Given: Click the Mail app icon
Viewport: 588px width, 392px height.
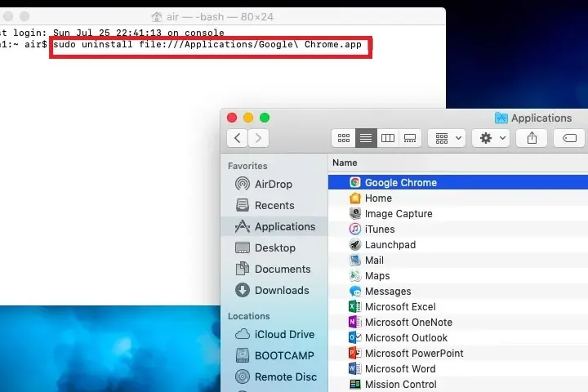Looking at the screenshot, I should [354, 260].
